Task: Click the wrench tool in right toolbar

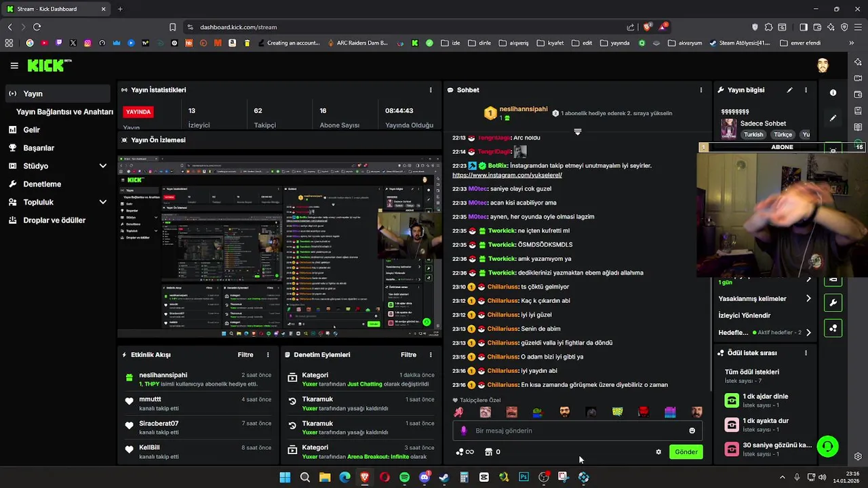Action: pos(833,303)
